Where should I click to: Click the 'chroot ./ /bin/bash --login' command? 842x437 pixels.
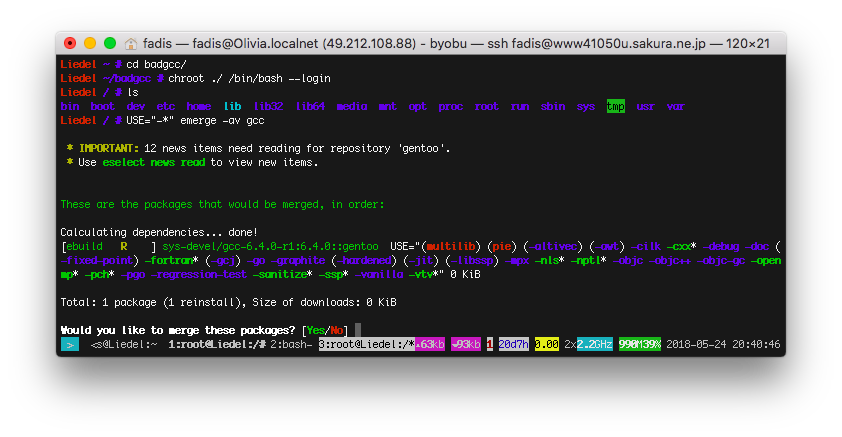249,78
